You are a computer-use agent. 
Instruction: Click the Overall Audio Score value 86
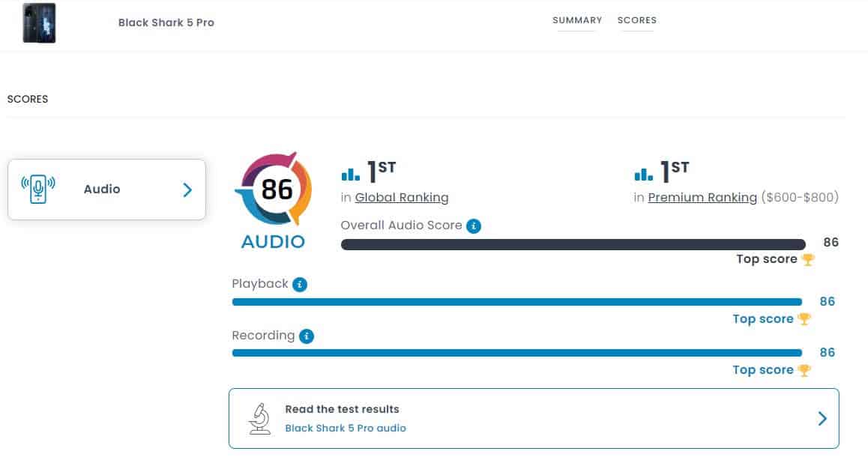point(831,243)
